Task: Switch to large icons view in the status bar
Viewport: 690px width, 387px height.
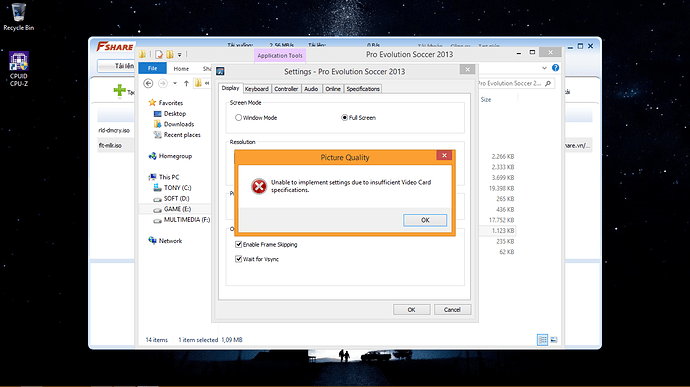Action: [x=554, y=339]
